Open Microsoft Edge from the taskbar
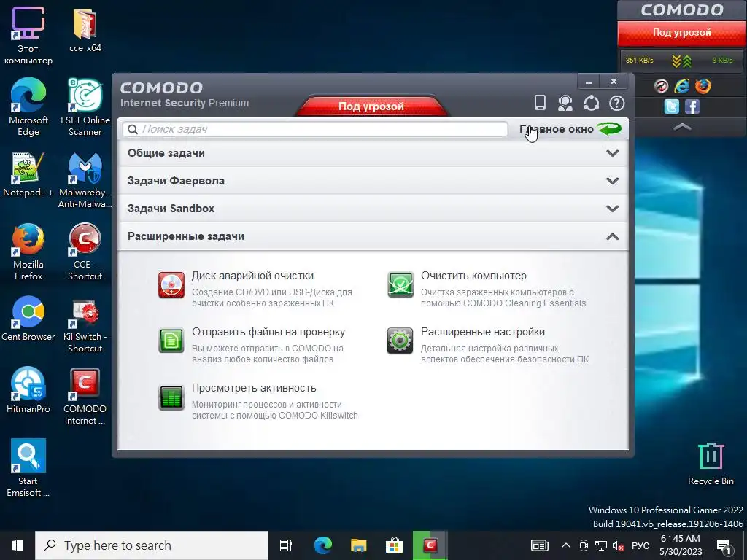The image size is (747, 560). tap(323, 545)
